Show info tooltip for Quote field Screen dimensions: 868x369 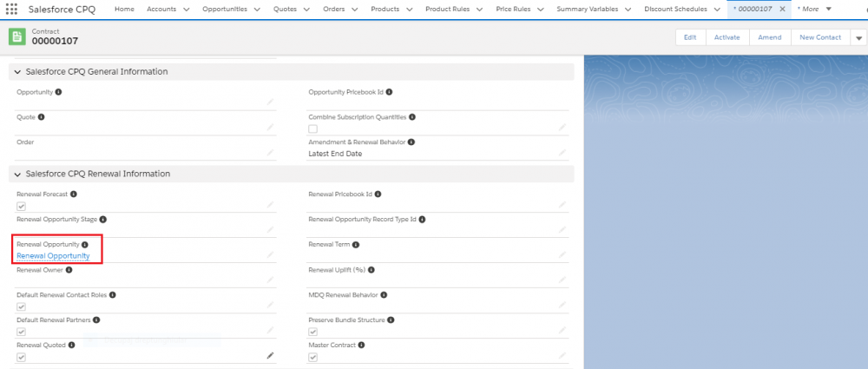click(41, 117)
